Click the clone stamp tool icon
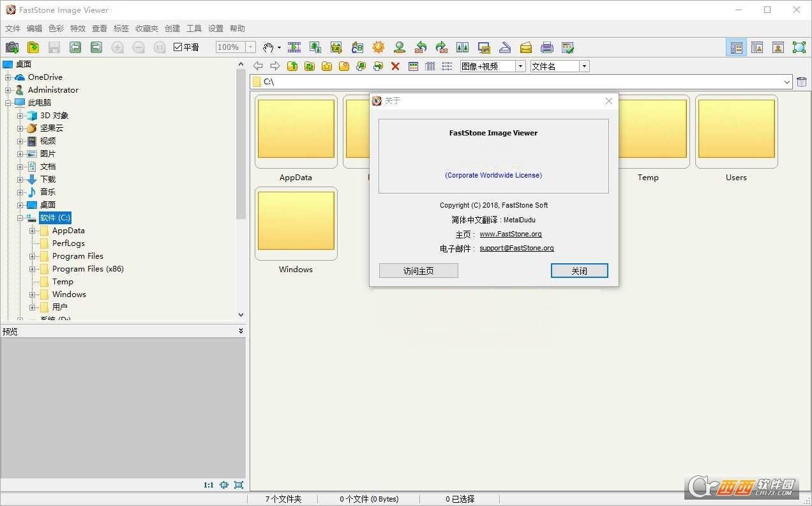The width and height of the screenshot is (812, 506). pyautogui.click(x=400, y=47)
